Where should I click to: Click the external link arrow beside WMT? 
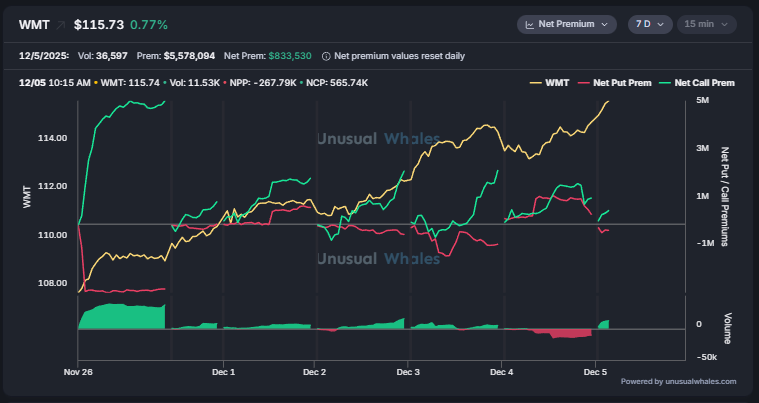pos(59,24)
